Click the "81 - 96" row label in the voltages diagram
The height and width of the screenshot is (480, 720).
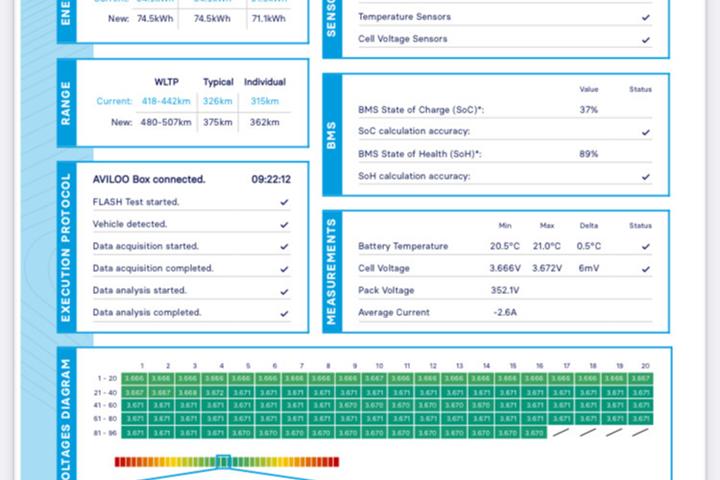(x=105, y=433)
